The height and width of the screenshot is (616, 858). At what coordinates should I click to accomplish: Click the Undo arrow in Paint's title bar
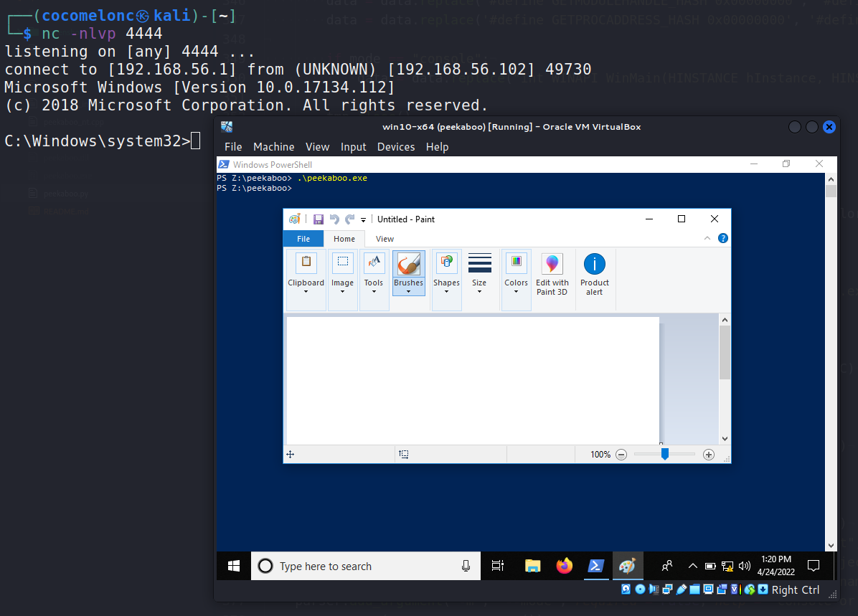pyautogui.click(x=334, y=219)
